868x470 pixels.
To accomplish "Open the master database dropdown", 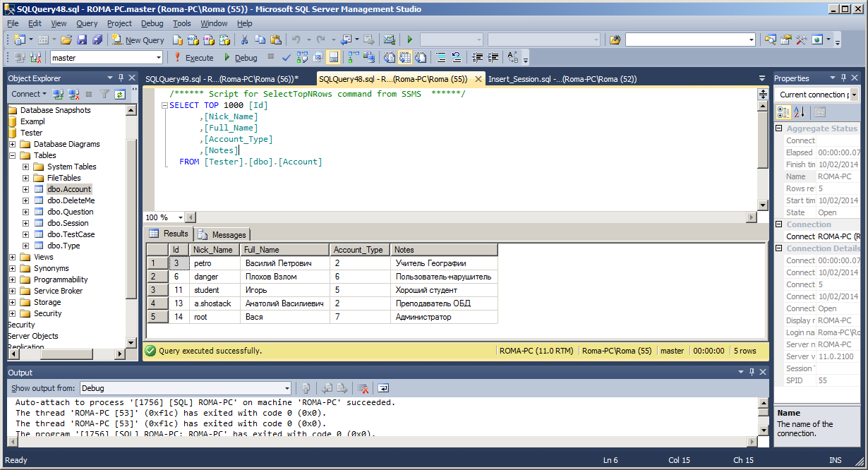I will tap(158, 58).
